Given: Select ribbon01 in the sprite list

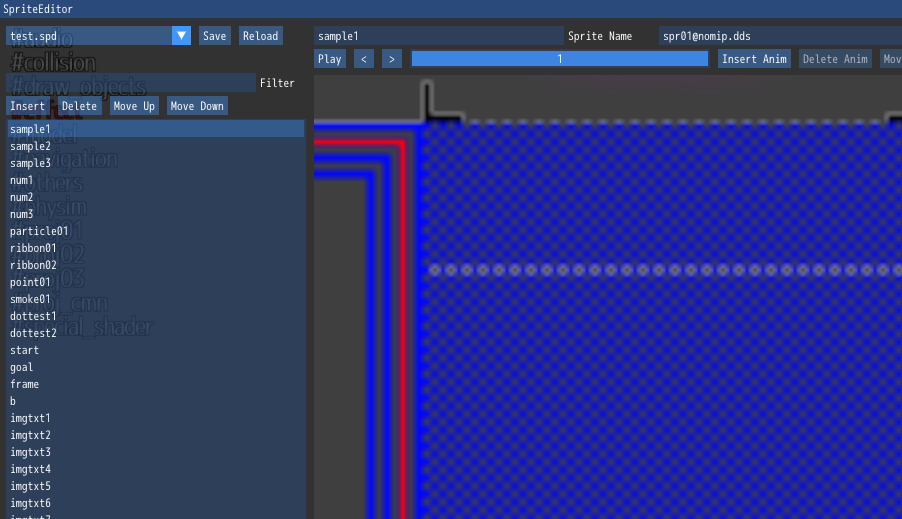Looking at the screenshot, I should pyautogui.click(x=155, y=248).
